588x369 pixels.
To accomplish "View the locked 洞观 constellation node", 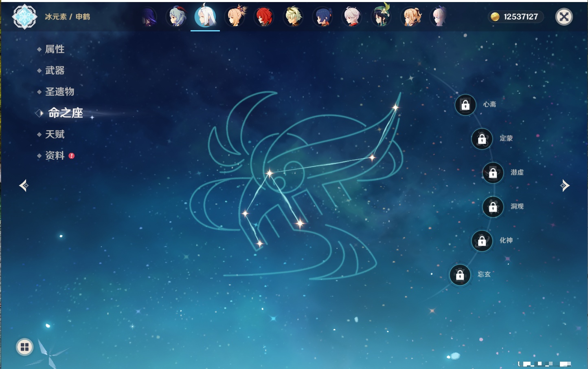I will 493,207.
